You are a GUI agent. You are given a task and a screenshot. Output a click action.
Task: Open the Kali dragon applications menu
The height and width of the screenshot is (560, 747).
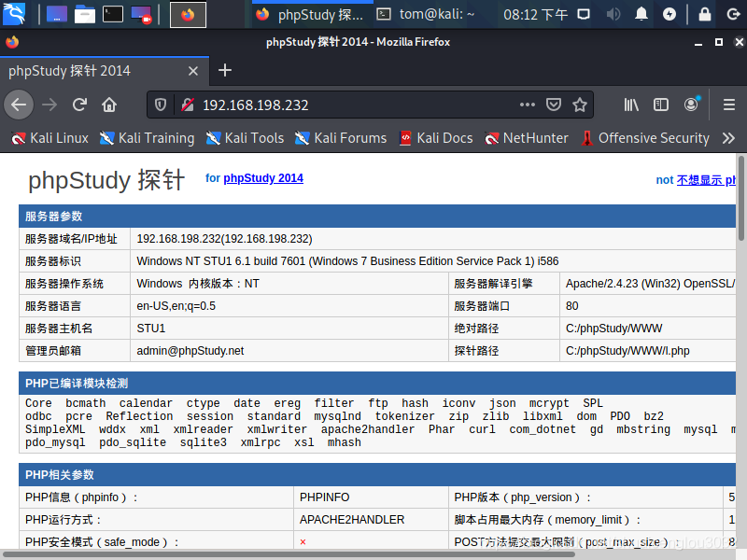click(x=14, y=14)
